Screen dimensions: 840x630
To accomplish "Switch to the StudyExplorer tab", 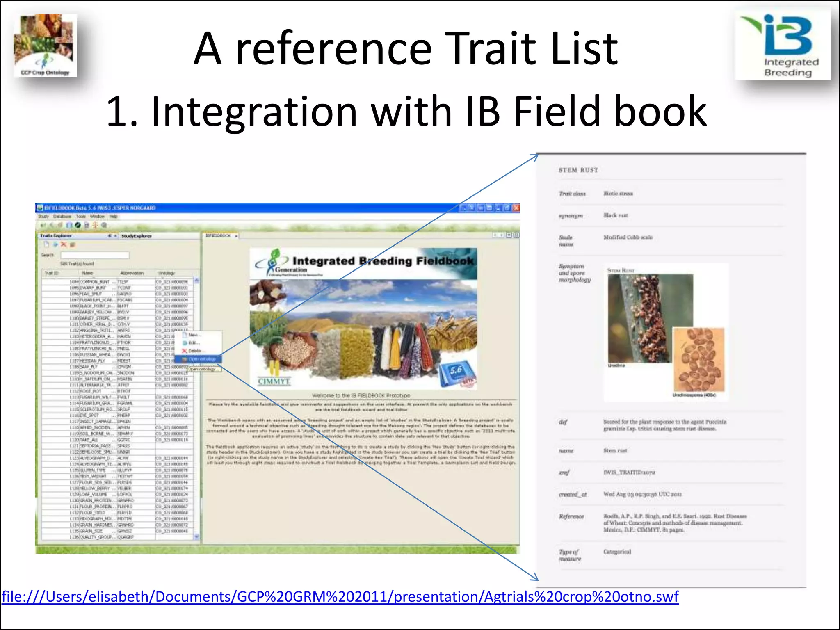I will [137, 236].
